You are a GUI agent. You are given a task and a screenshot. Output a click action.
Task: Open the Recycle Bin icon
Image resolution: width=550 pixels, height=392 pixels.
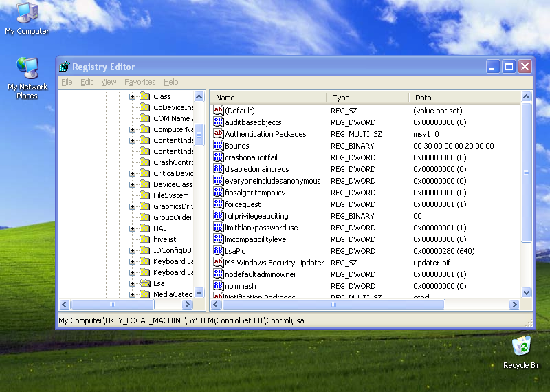(x=521, y=345)
